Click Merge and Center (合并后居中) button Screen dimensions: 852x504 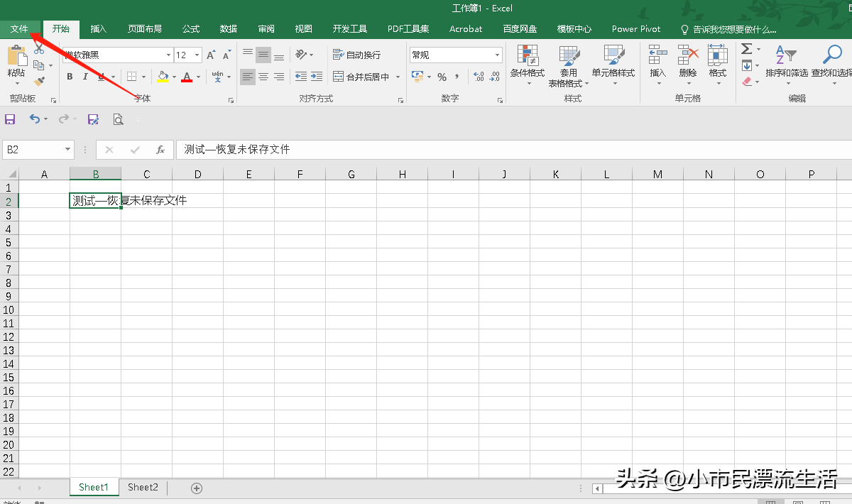361,77
